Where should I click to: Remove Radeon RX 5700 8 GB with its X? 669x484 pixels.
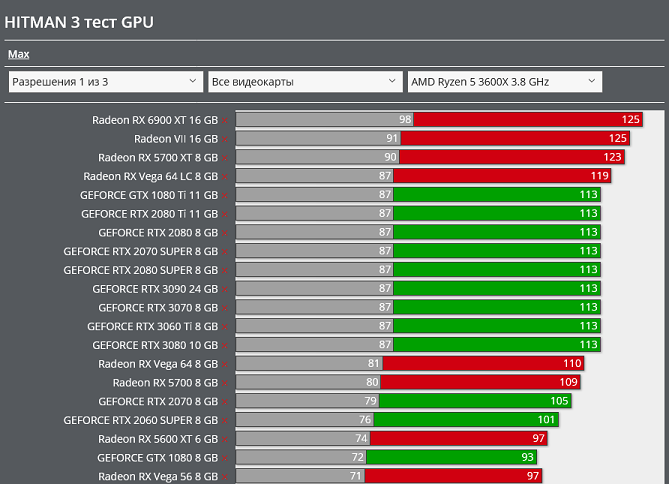pos(224,383)
